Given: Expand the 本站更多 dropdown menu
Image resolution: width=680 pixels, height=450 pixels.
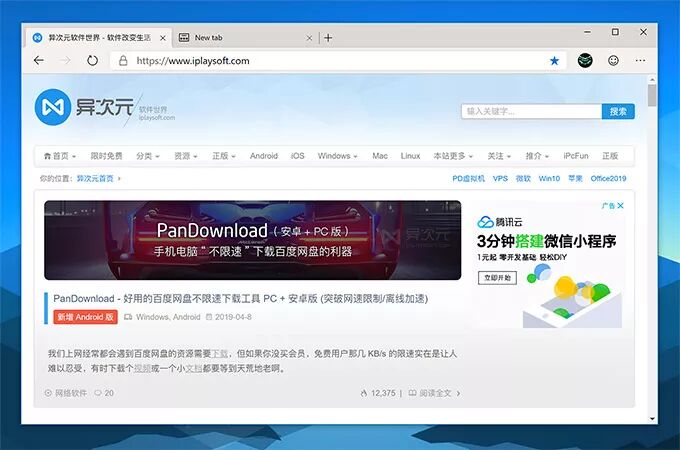Looking at the screenshot, I should point(453,156).
